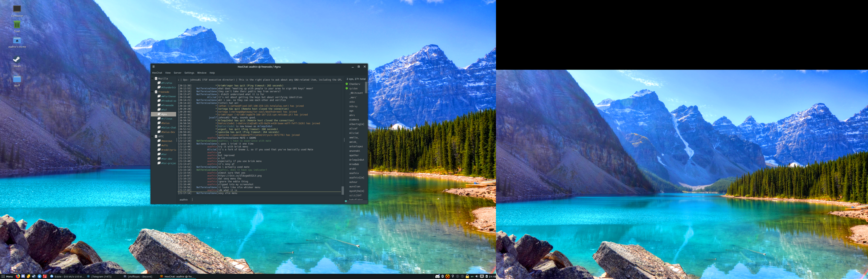Screen dimensions: 868x279
Task: Select ChanServ in the user list
Action: [355, 84]
